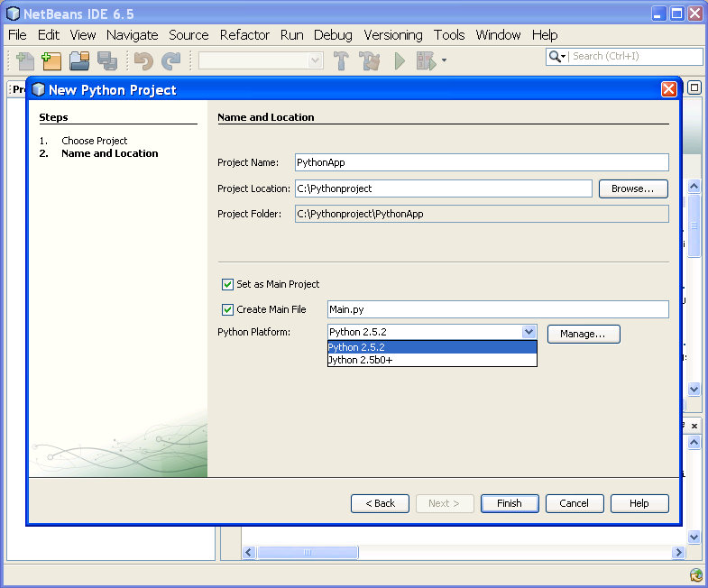Click the Build Main Project hammer icon
Viewport: 708px width, 588px height.
coord(341,61)
